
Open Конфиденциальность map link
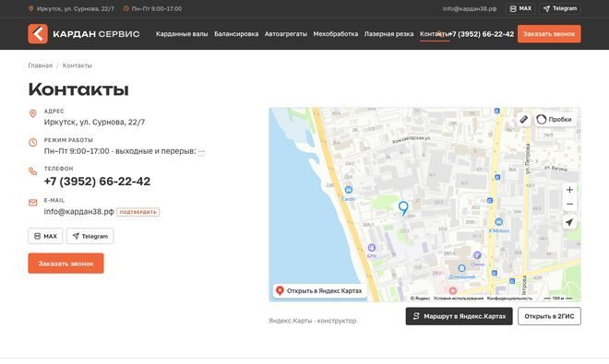click(509, 299)
